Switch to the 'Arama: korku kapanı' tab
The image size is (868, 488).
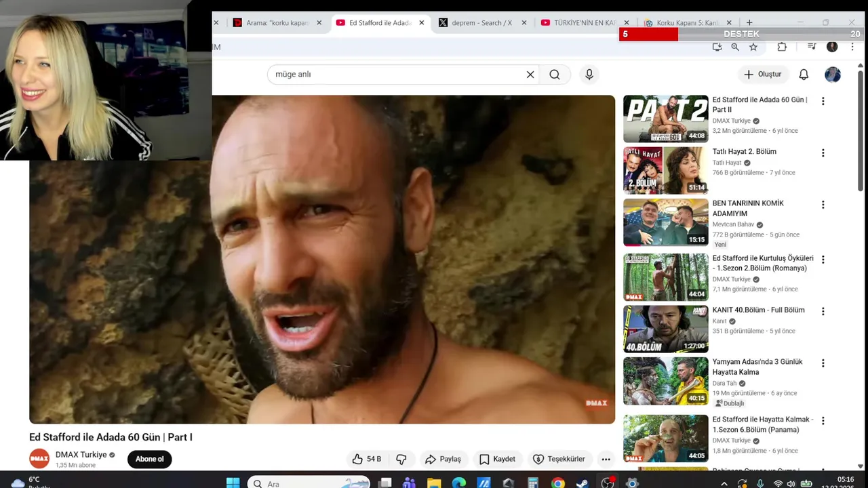[277, 22]
